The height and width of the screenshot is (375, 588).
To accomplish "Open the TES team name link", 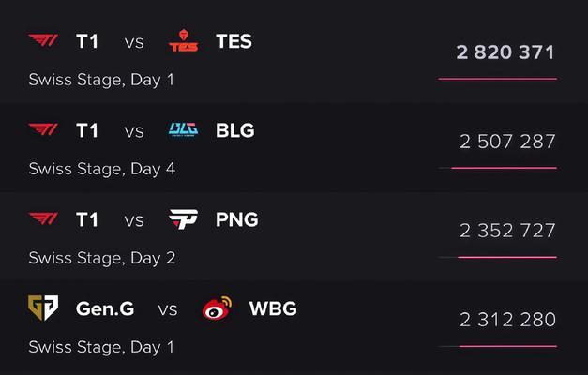I will [x=234, y=41].
